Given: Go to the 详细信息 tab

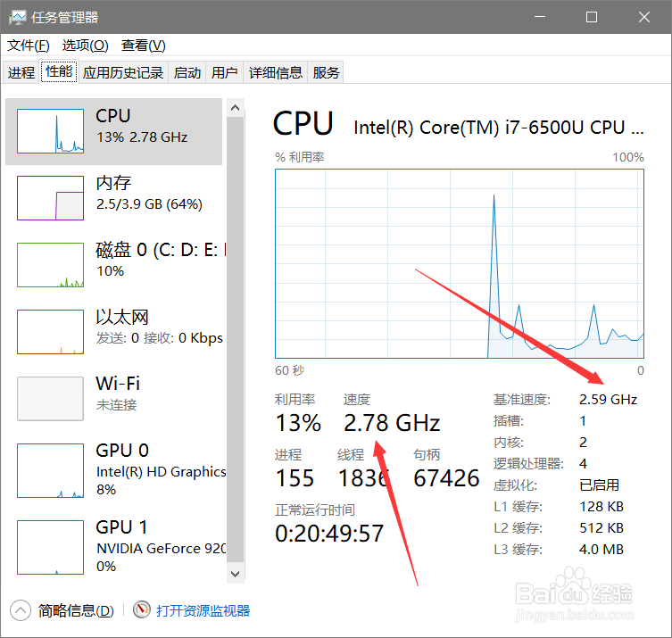Looking at the screenshot, I should pos(276,73).
